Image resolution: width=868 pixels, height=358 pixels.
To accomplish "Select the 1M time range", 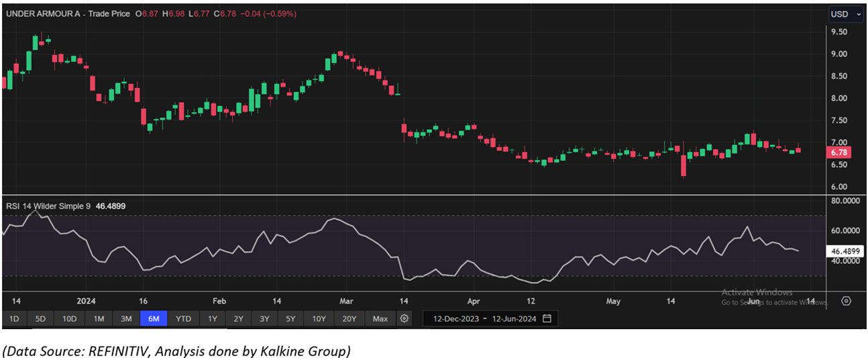I will [x=99, y=318].
